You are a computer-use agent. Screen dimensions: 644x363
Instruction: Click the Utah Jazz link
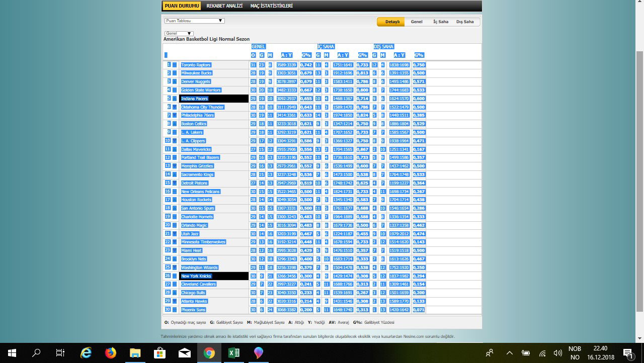190,234
